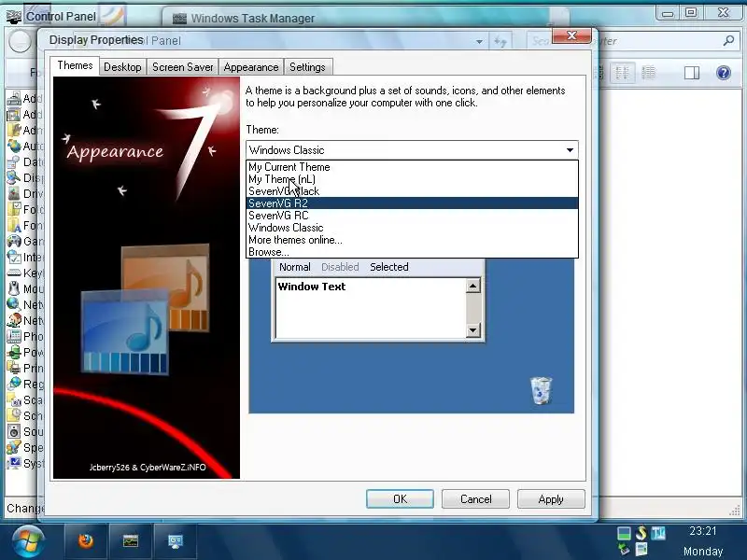
Task: Choose My Theme (nL) option
Action: (x=412, y=179)
